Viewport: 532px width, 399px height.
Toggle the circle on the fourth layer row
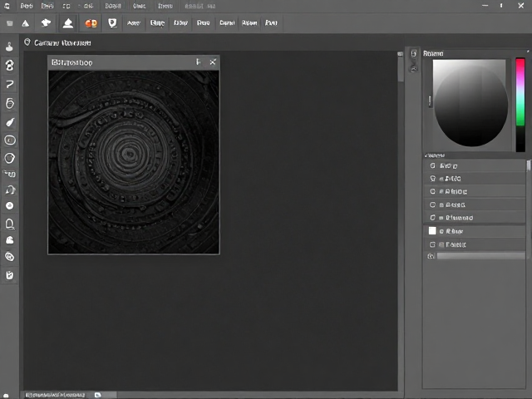pyautogui.click(x=432, y=204)
